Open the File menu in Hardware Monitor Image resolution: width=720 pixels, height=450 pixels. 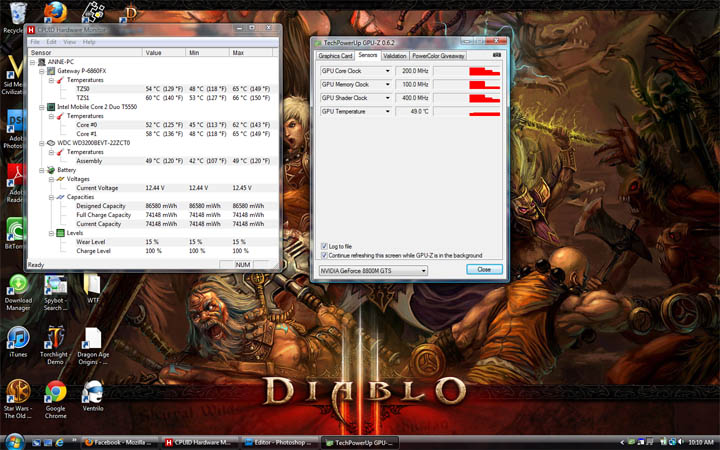tap(35, 42)
